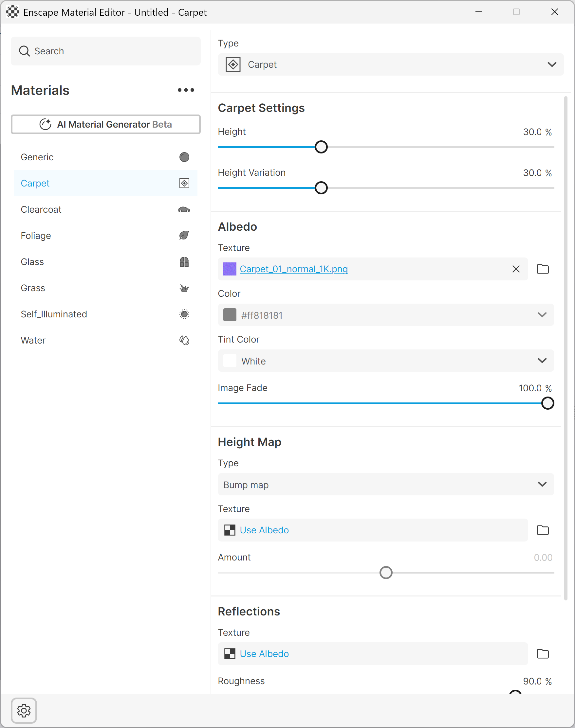
Task: Expand the Albedo Color dropdown
Action: click(386, 315)
